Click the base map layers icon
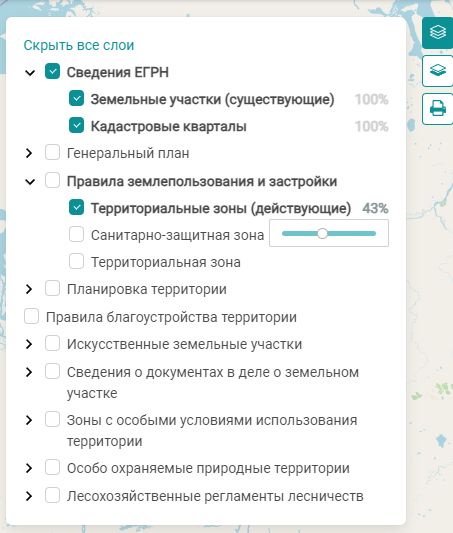 tap(438, 71)
